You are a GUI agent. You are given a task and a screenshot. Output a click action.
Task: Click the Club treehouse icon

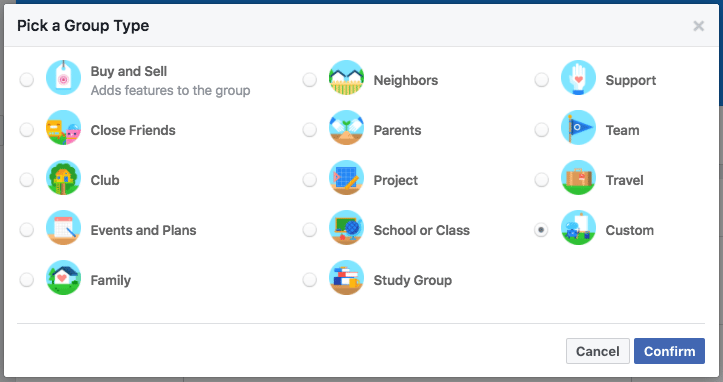click(64, 178)
